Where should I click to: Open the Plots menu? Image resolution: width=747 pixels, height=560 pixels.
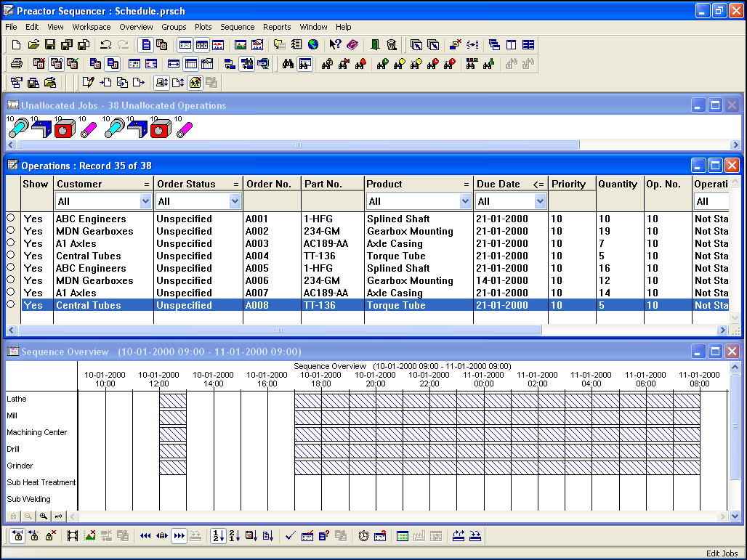[203, 27]
